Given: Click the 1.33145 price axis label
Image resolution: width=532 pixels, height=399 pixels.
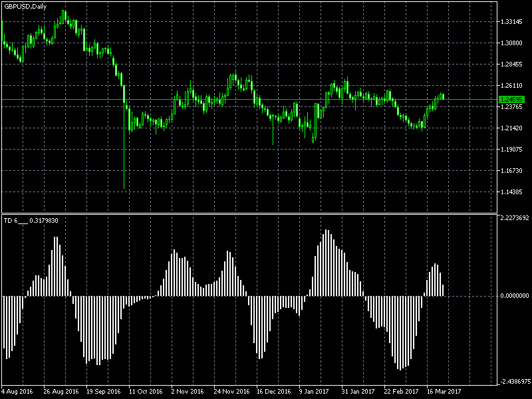Looking at the screenshot, I should point(511,22).
